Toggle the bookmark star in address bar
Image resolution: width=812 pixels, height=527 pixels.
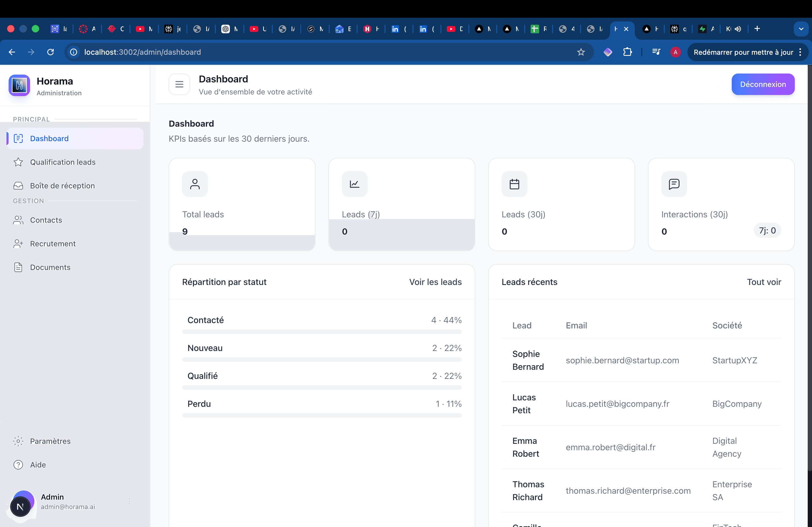point(581,52)
